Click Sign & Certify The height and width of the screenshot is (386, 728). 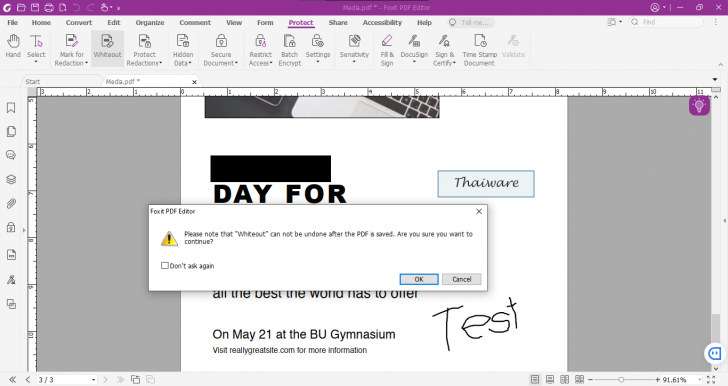point(444,50)
